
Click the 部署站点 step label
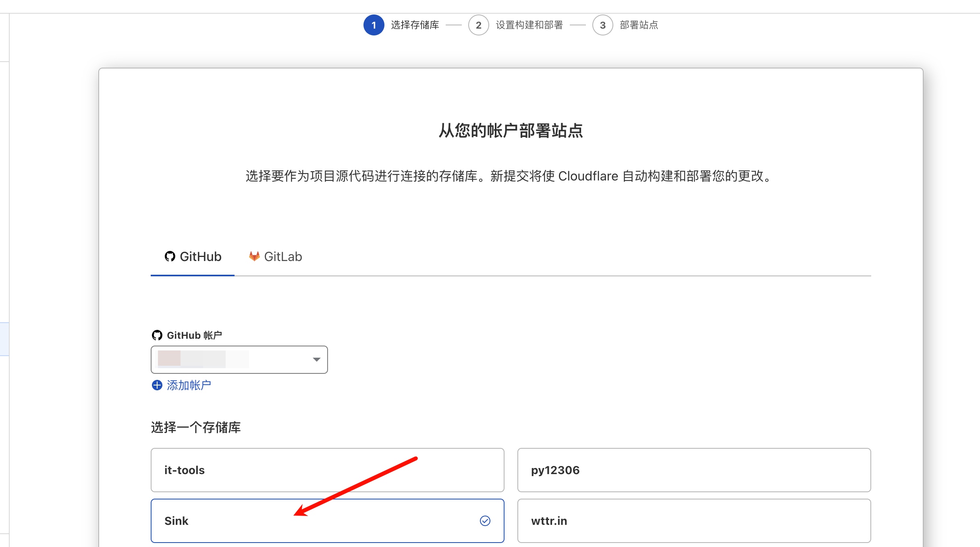(639, 25)
